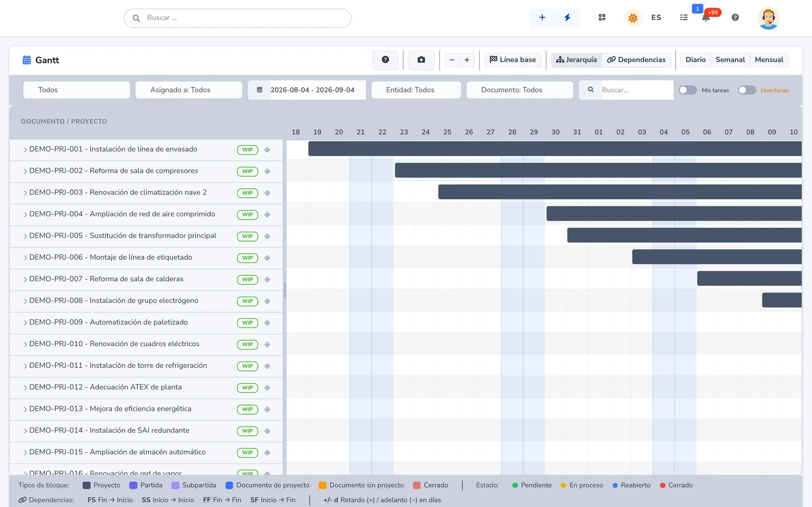This screenshot has width=812, height=507.
Task: Open the Entidad: Todos dropdown
Action: 416,90
